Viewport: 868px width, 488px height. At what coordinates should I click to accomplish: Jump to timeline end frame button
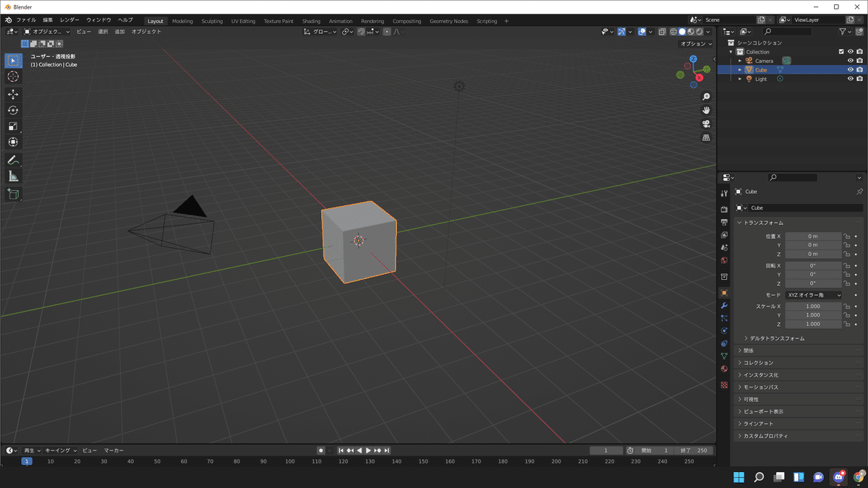point(387,450)
